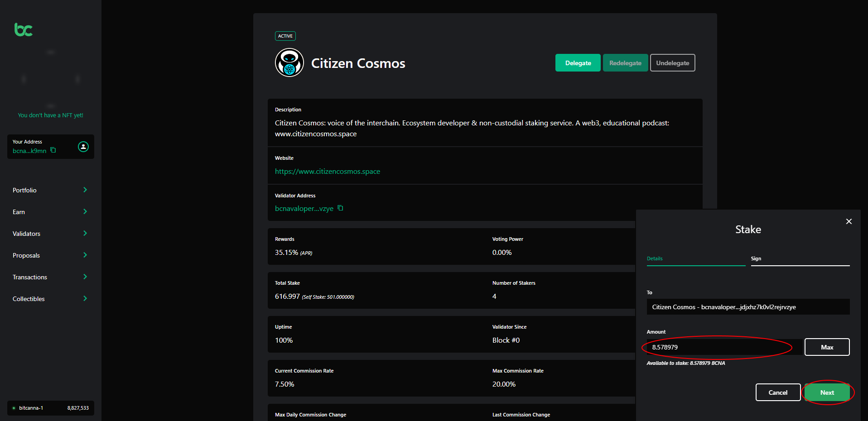Open Portfolio in the sidebar
Screen dimensions: 868x421
coord(24,190)
